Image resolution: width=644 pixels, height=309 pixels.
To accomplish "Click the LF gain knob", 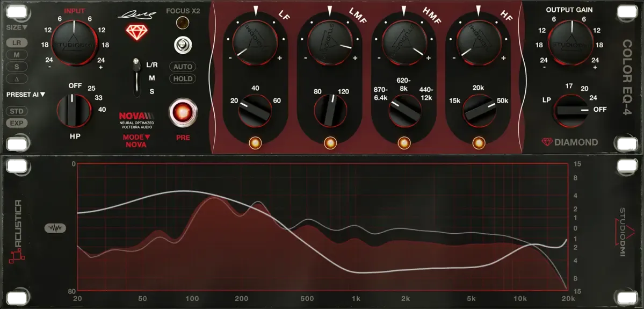I will [256, 43].
